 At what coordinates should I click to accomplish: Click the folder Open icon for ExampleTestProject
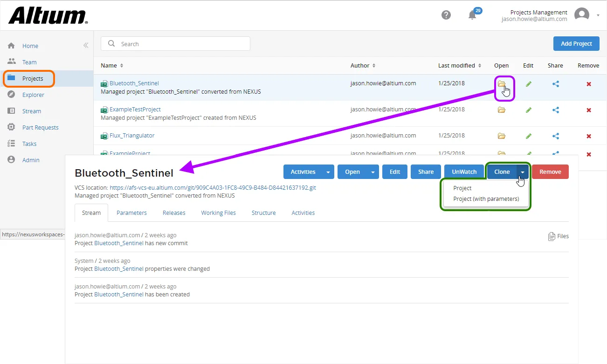pos(502,110)
